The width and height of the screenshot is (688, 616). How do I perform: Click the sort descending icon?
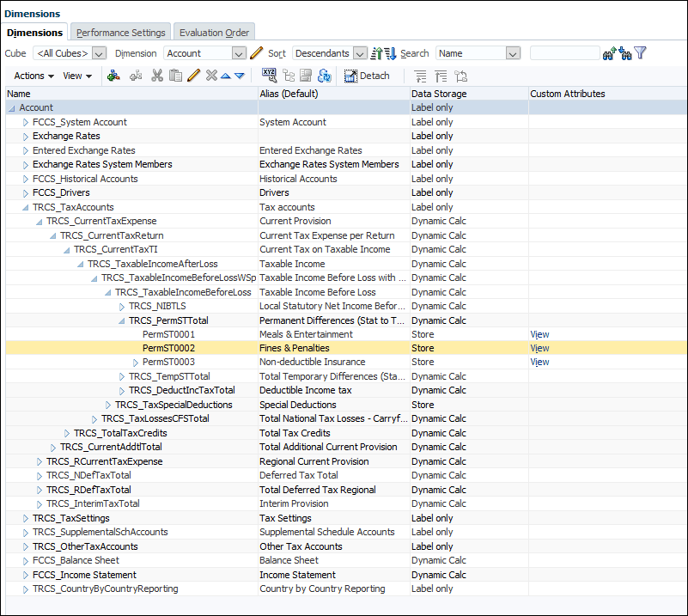tap(391, 53)
